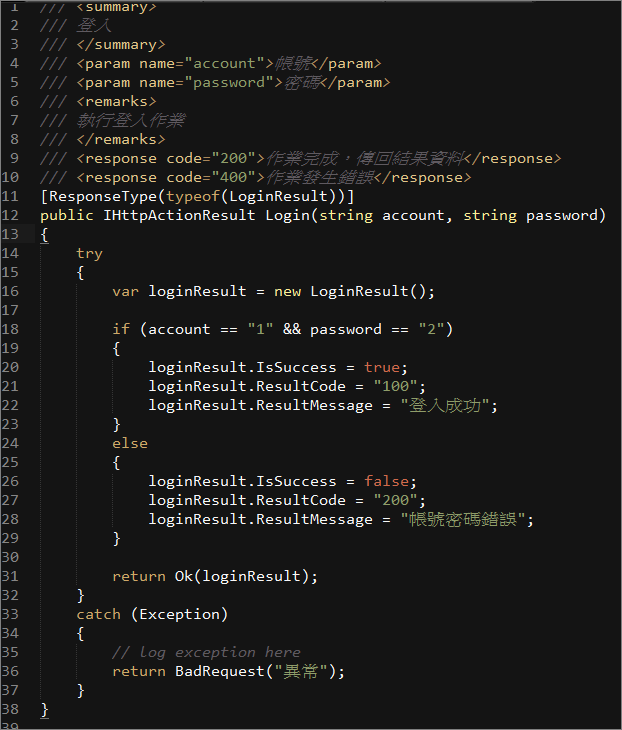Click line number 36 in the gutter
622x730 pixels.
pyautogui.click(x=10, y=671)
